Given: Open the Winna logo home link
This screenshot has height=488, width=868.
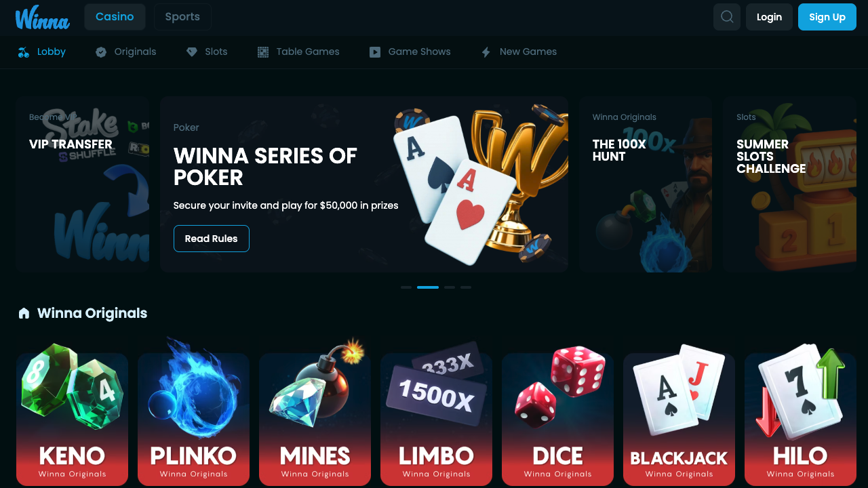Looking at the screenshot, I should click(x=43, y=18).
